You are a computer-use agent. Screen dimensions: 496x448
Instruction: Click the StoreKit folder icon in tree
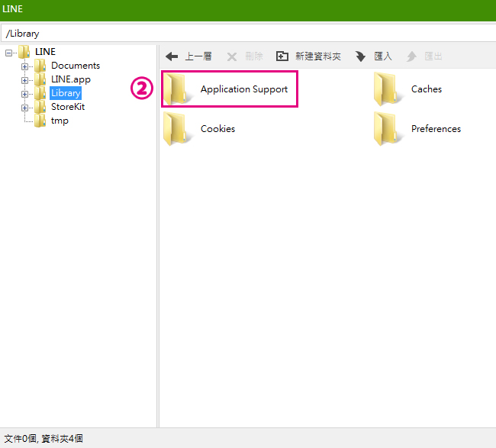click(40, 107)
